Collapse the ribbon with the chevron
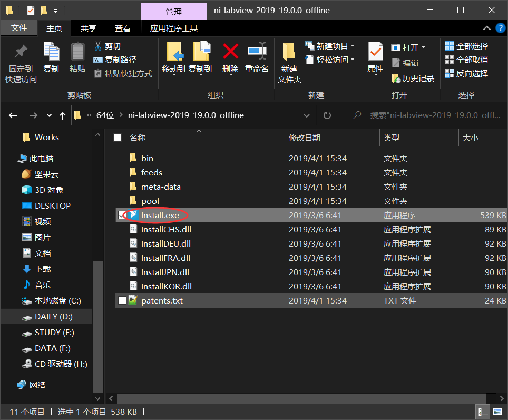Image resolution: width=508 pixels, height=420 pixels. (486, 28)
